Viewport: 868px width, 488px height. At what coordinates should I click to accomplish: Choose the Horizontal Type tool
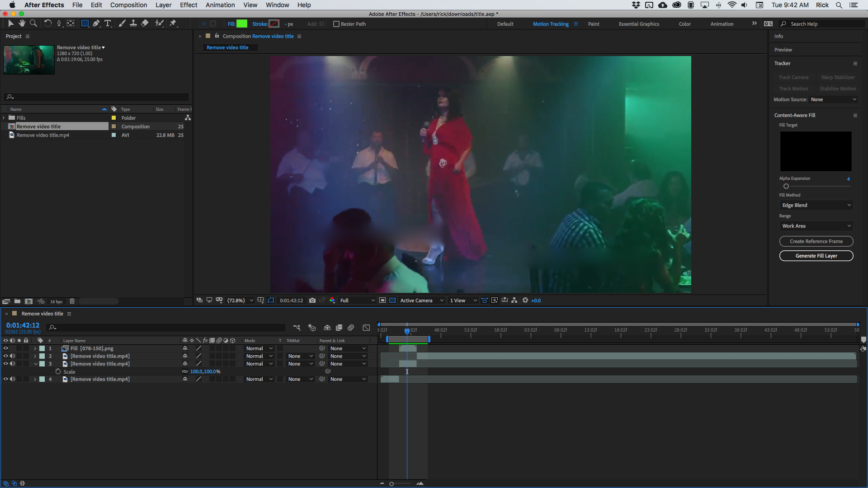[x=108, y=23]
